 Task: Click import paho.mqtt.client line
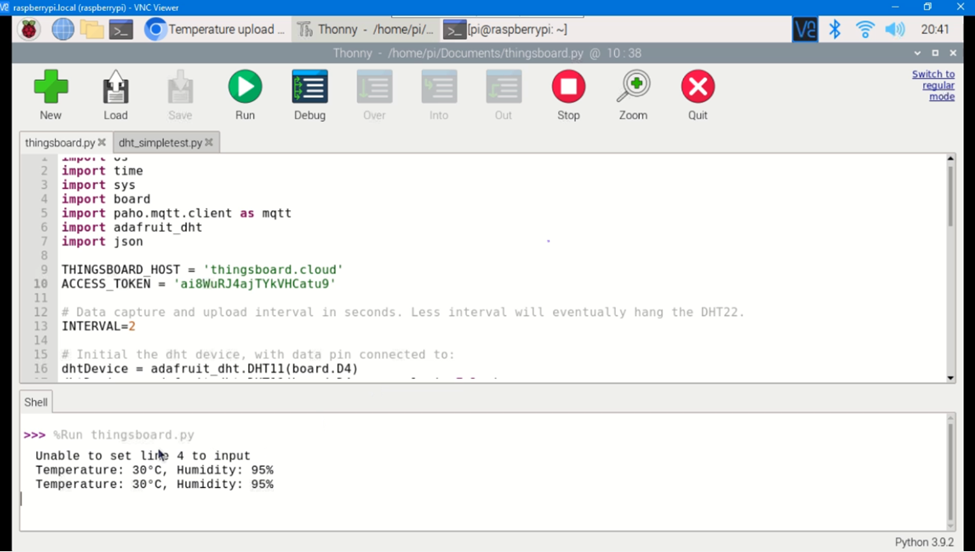[x=177, y=213]
